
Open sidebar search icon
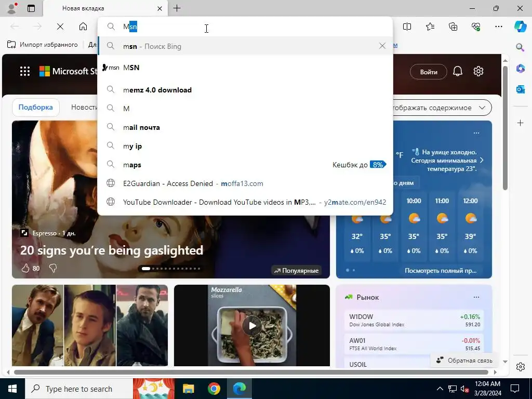(520, 47)
